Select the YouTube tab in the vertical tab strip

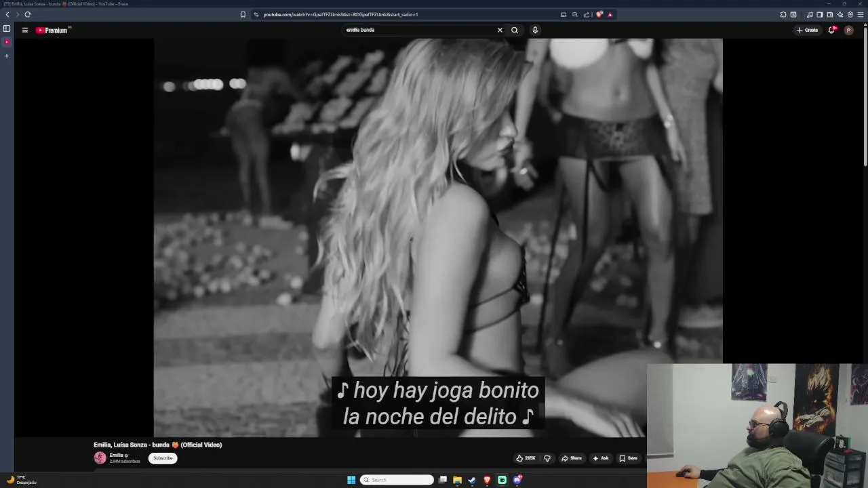7,42
